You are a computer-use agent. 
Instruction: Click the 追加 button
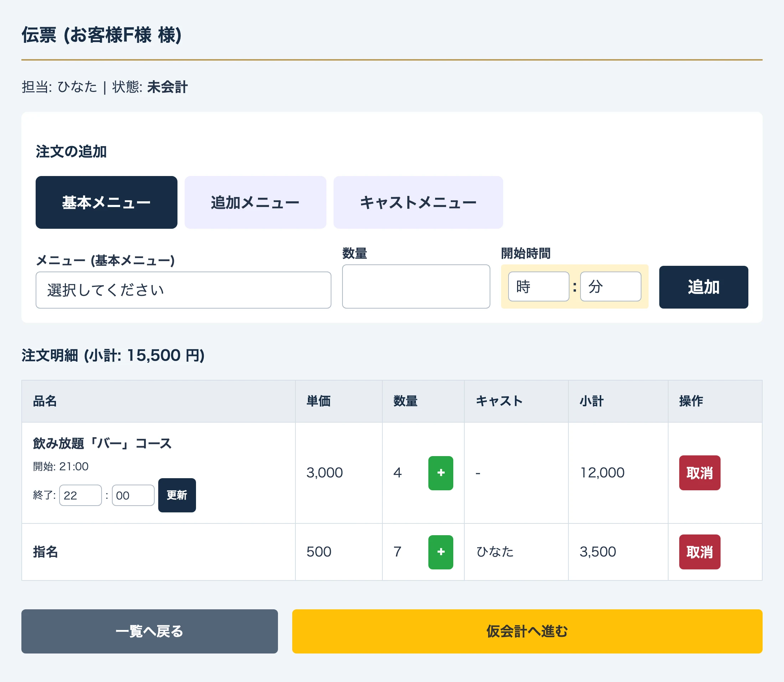click(x=704, y=287)
